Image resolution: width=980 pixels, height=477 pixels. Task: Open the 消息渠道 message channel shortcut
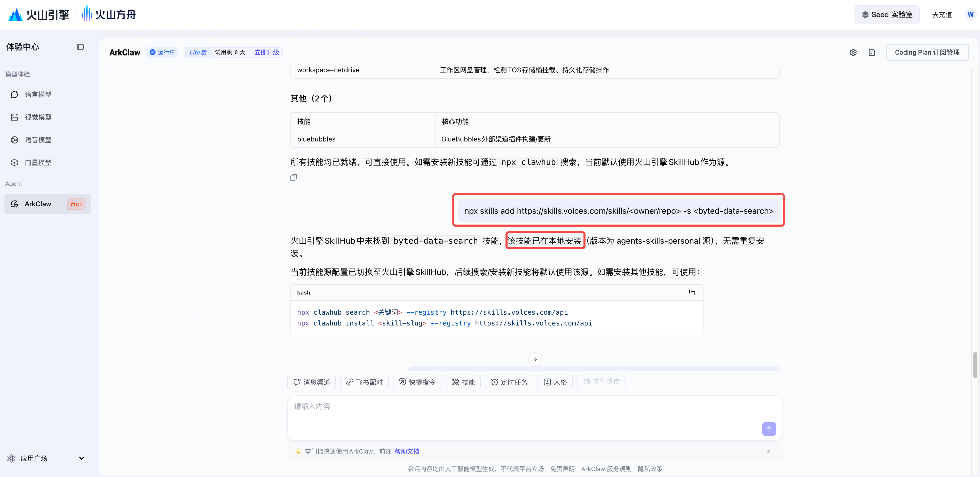(312, 382)
